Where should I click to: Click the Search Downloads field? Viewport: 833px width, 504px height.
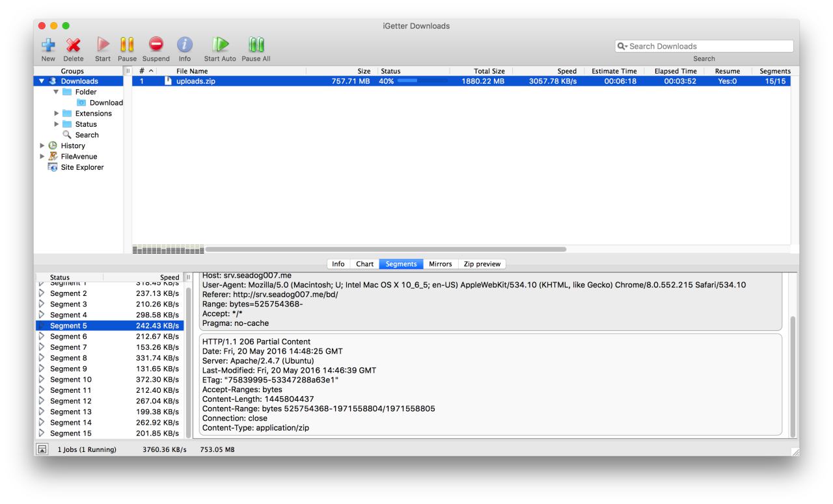pyautogui.click(x=709, y=46)
